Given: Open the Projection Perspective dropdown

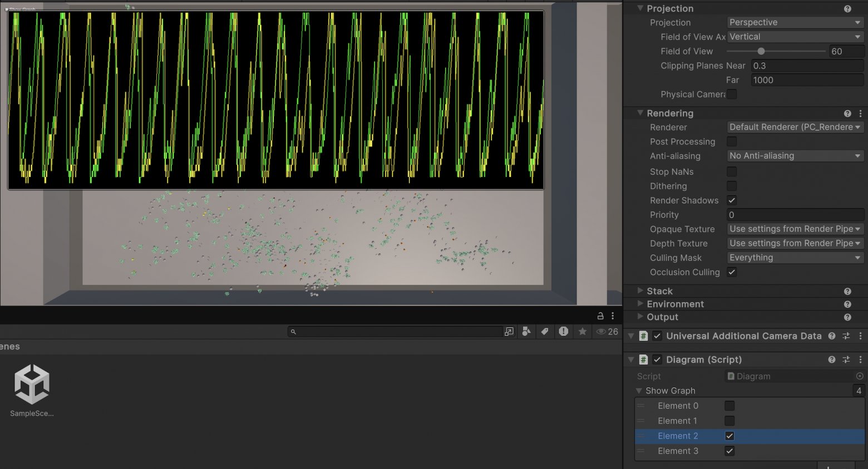Looking at the screenshot, I should pyautogui.click(x=795, y=23).
